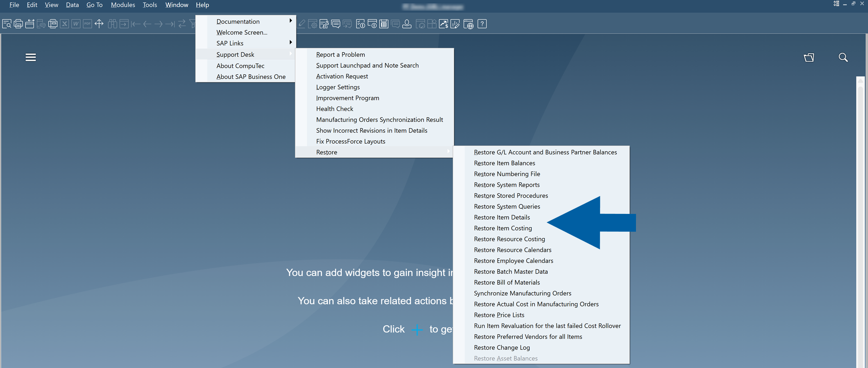Open the Modules menu
Screen dimensions: 868x368
[x=123, y=5]
